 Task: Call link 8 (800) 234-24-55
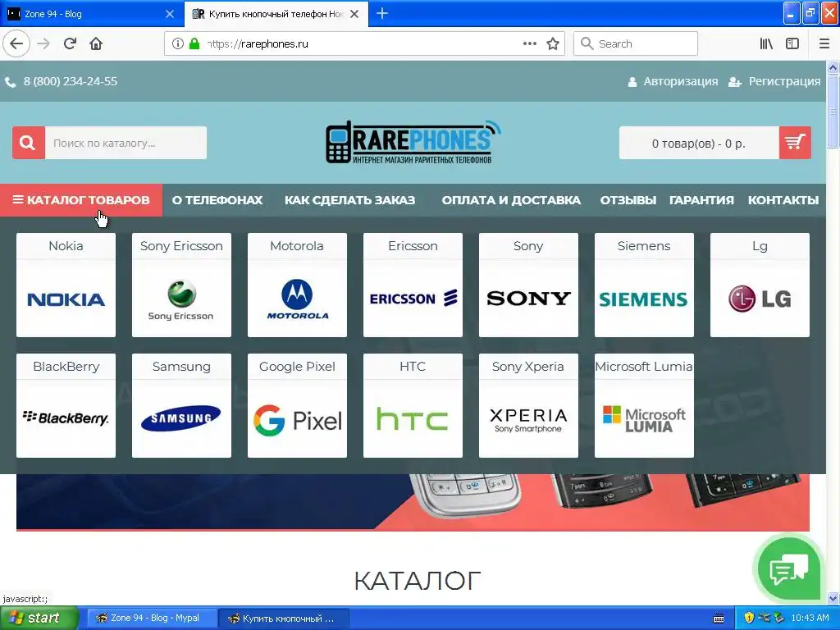pos(71,81)
